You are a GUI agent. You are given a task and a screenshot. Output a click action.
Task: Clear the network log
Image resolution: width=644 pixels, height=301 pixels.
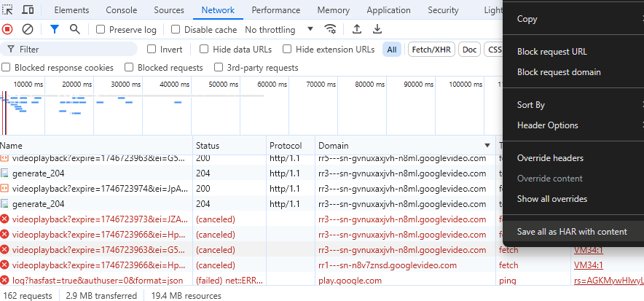point(28,29)
